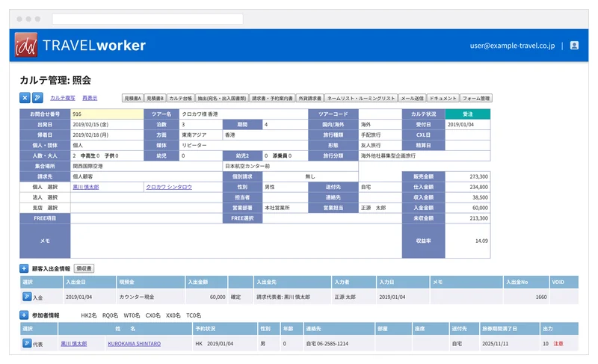Screen dimensions: 598x364
Task: Click the pencil edit icon beside カルテ複写
Action: click(x=37, y=98)
